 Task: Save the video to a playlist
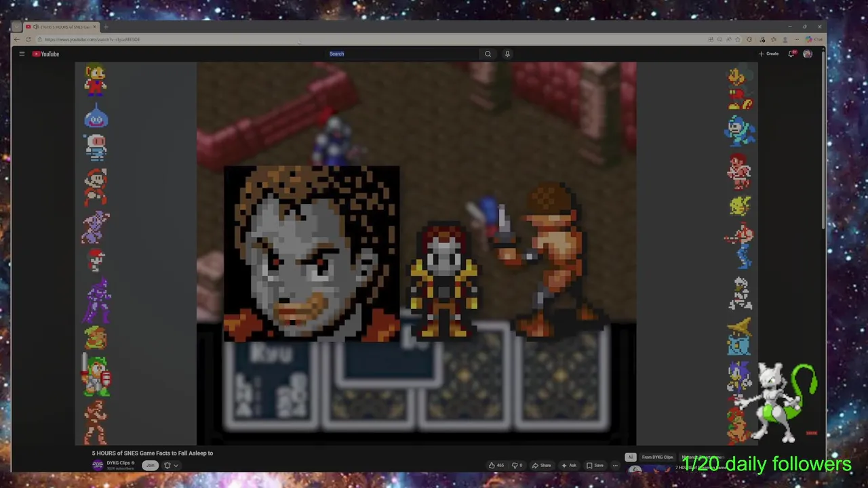[x=595, y=466]
